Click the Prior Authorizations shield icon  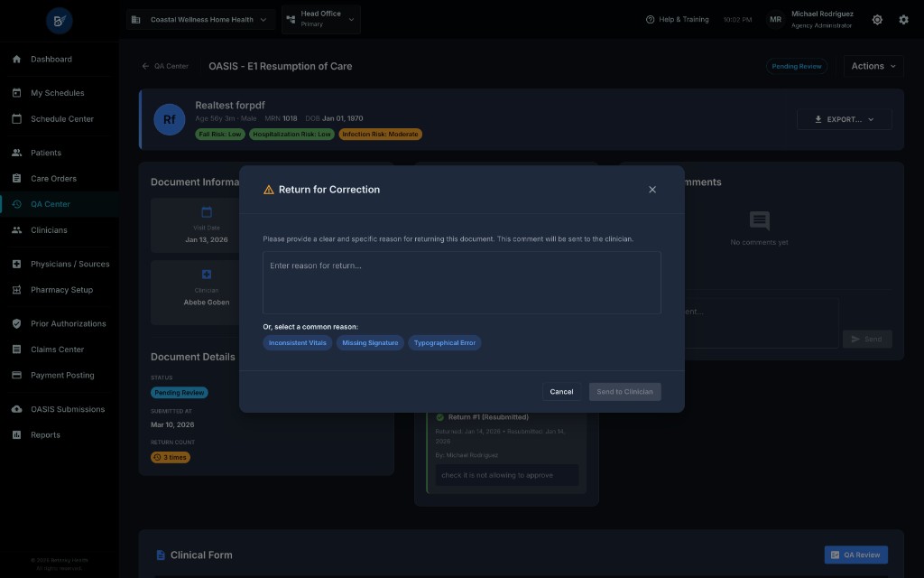(16, 323)
